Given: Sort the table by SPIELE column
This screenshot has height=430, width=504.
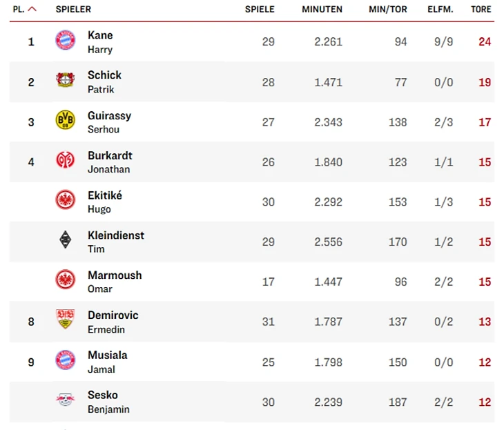Looking at the screenshot, I should [x=260, y=10].
